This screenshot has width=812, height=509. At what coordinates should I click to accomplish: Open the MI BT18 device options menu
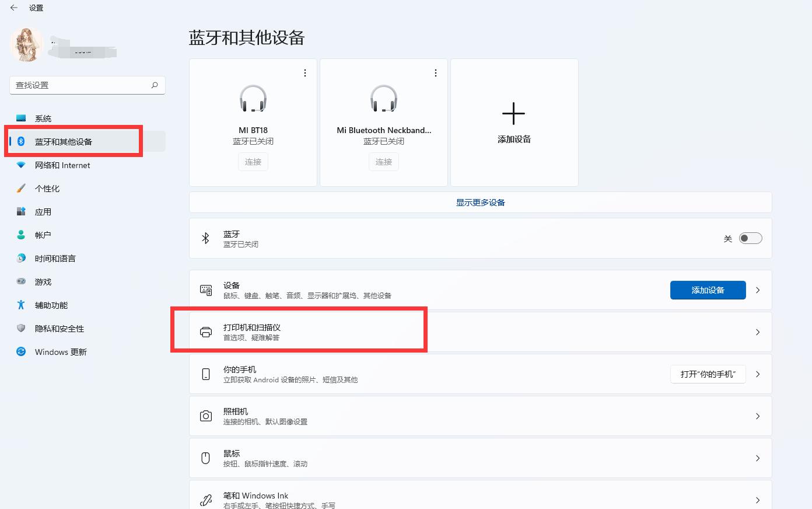304,72
